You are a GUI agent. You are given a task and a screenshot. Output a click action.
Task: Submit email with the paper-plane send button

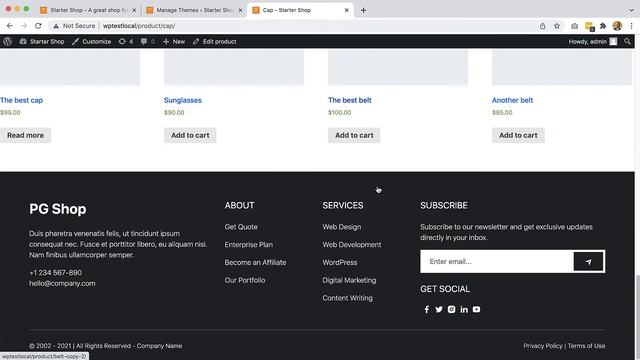coord(588,262)
